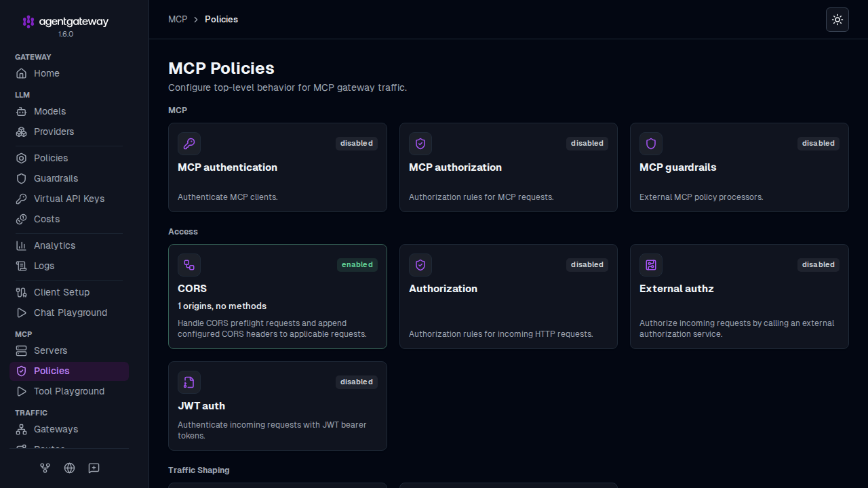The image size is (868, 488).
Task: Click the Chat Playground play icon
Action: (x=22, y=312)
